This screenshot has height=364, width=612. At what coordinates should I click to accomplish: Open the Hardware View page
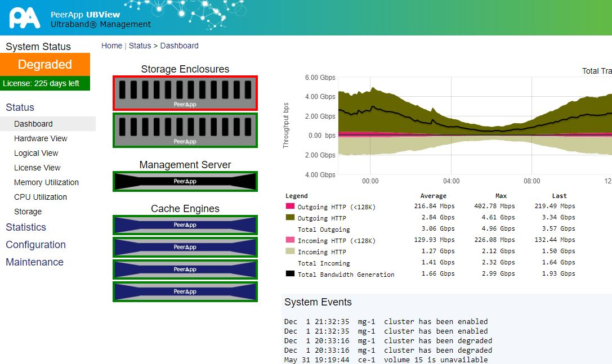pyautogui.click(x=41, y=138)
